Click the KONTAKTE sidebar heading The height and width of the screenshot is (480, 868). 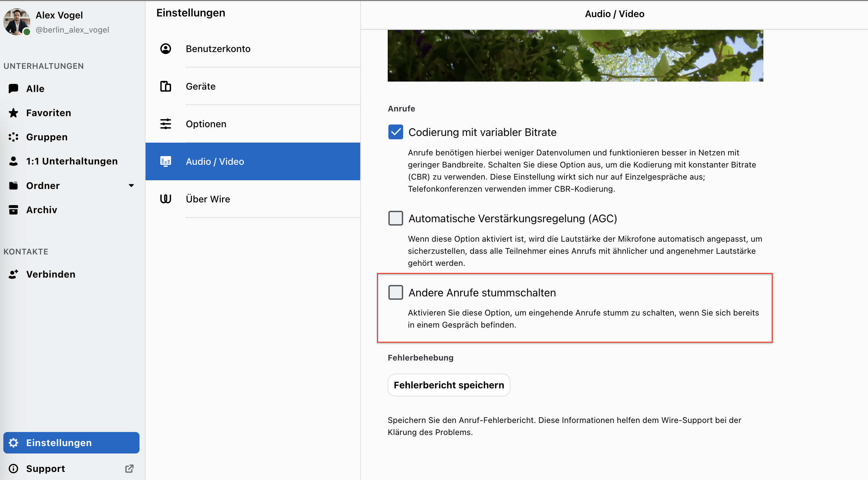click(26, 252)
